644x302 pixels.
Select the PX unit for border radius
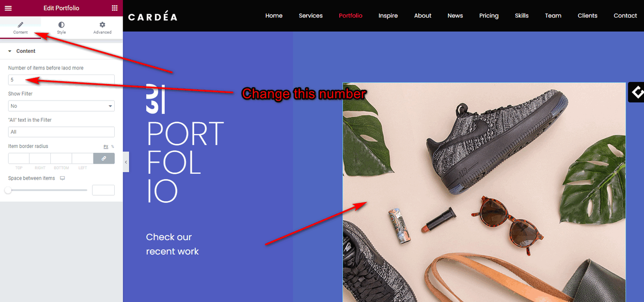[x=106, y=146]
